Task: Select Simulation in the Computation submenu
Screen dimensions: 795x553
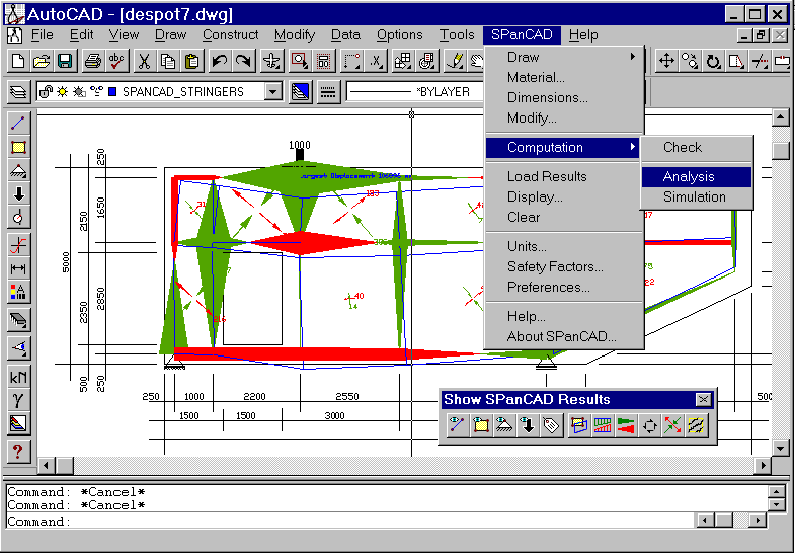Action: click(x=696, y=197)
